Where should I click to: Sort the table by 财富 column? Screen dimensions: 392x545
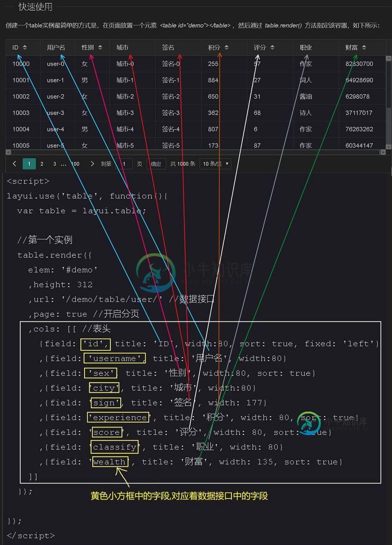click(x=364, y=47)
